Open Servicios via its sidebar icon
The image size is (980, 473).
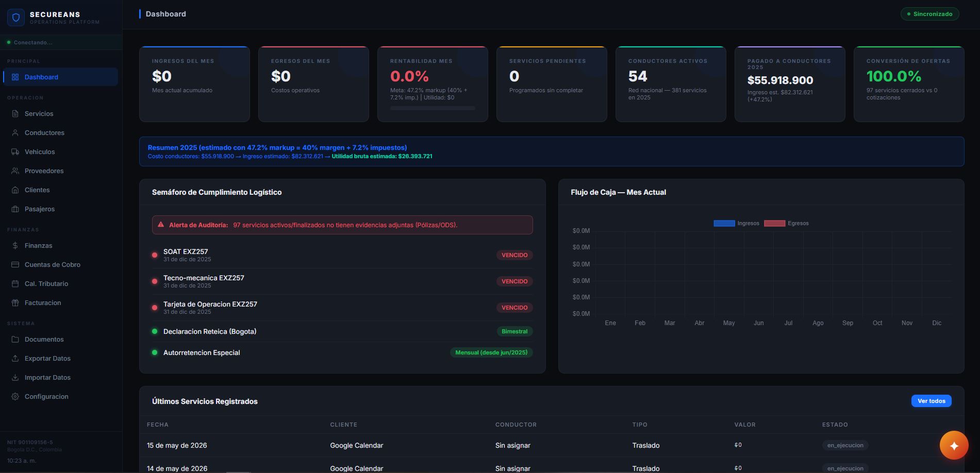pos(15,113)
